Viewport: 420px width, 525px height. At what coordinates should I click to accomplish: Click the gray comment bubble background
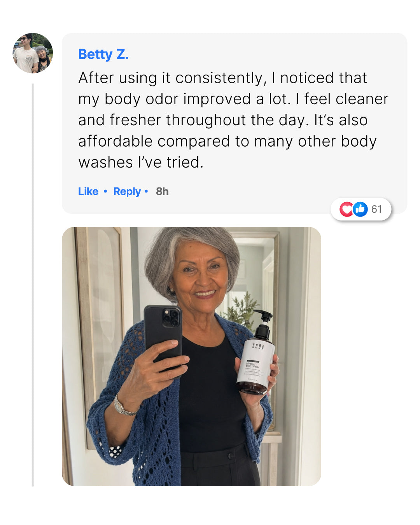click(x=234, y=123)
